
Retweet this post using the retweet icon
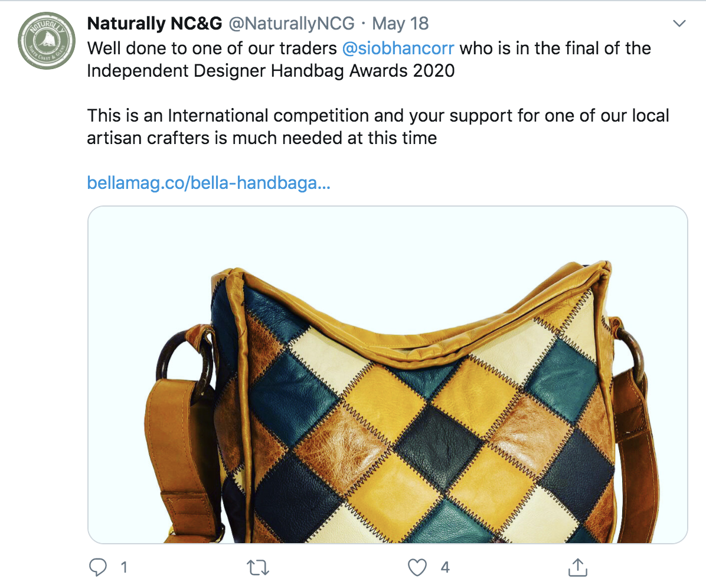[257, 567]
